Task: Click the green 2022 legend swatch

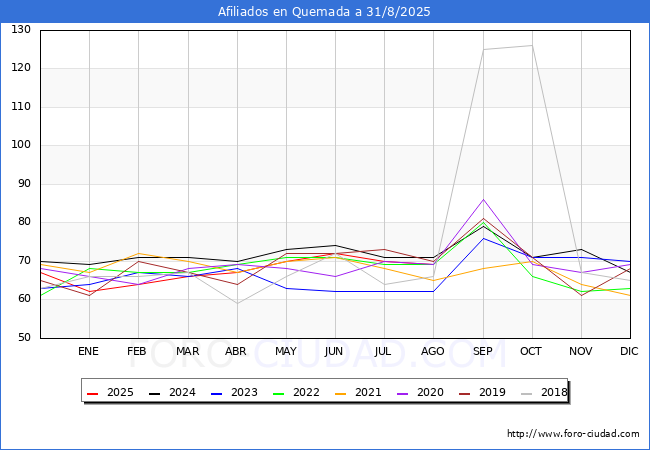Action: pos(279,393)
